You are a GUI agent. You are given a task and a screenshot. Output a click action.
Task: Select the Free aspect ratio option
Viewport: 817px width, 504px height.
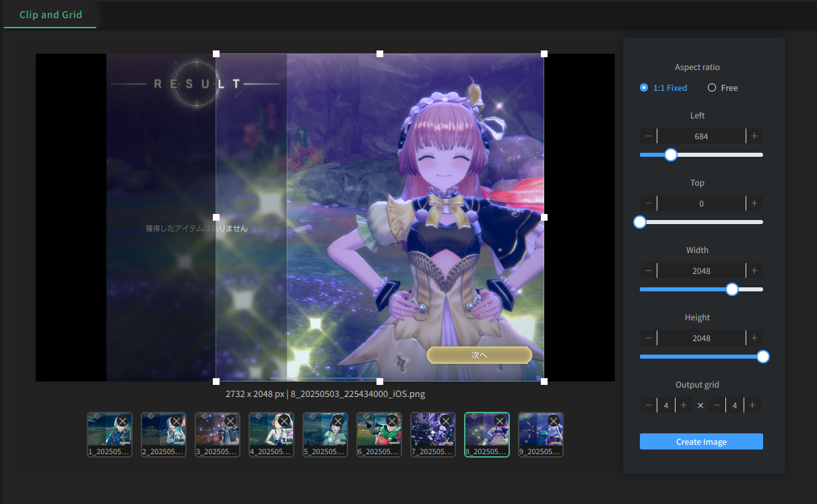(x=723, y=88)
